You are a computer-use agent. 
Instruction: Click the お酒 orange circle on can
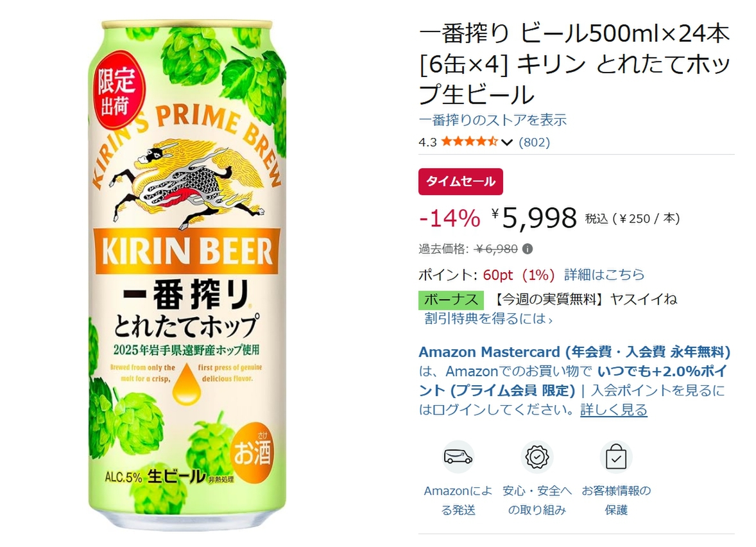pos(253,452)
